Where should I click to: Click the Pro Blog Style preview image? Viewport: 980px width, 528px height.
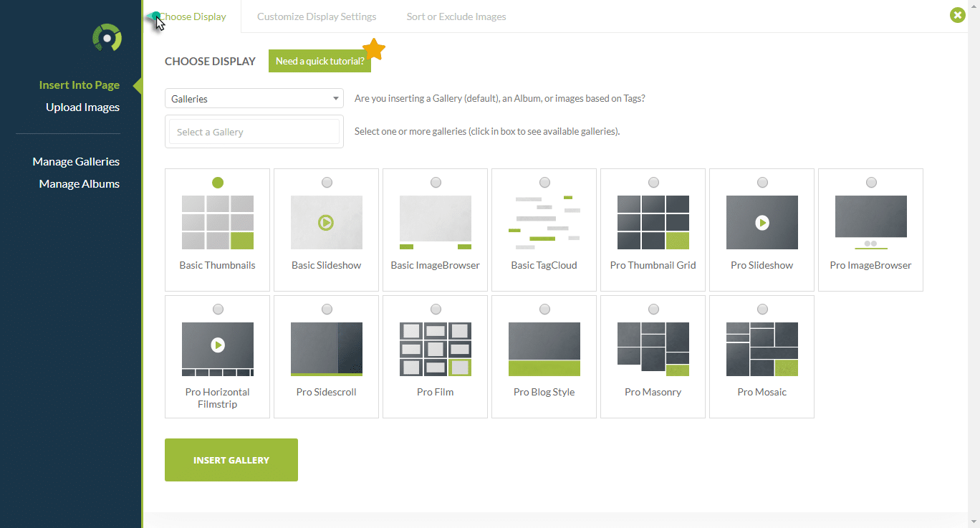coord(544,349)
